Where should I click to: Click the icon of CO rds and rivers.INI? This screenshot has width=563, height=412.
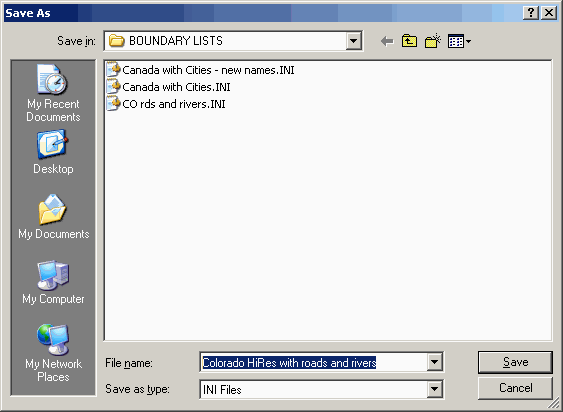pos(113,104)
